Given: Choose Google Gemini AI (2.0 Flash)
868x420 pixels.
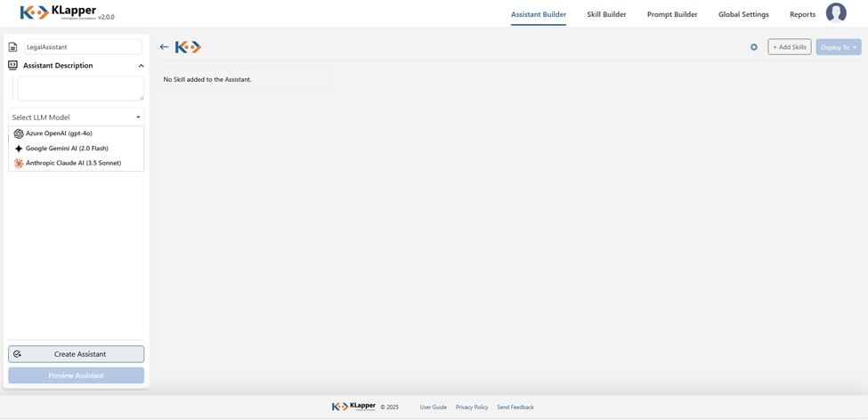Looking at the screenshot, I should (77, 149).
